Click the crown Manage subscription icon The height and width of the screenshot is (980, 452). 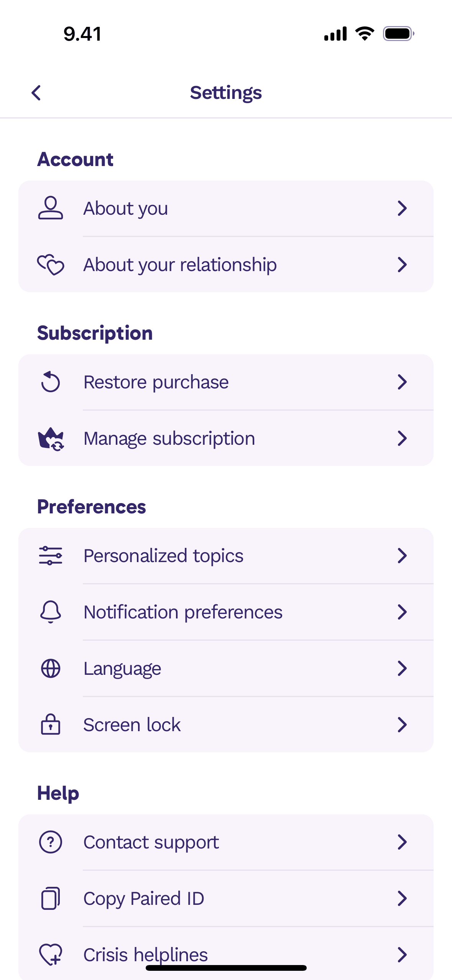(x=51, y=439)
